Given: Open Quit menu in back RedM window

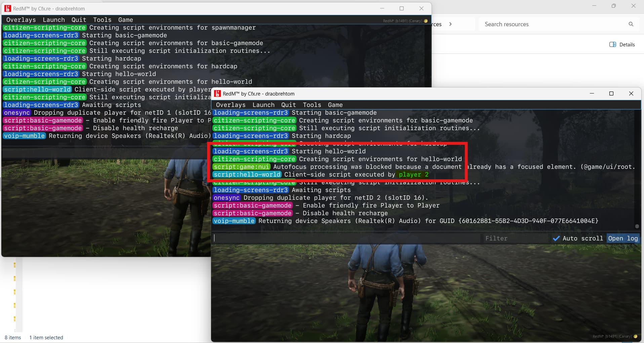Looking at the screenshot, I should 79,20.
